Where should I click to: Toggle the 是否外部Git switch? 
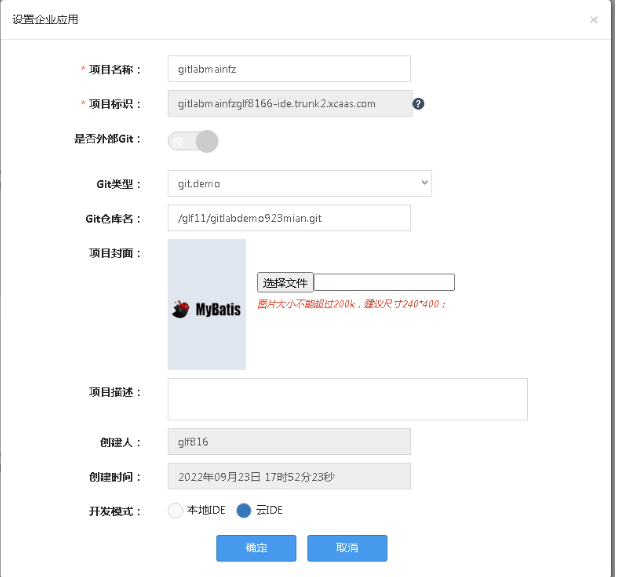pyautogui.click(x=193, y=141)
